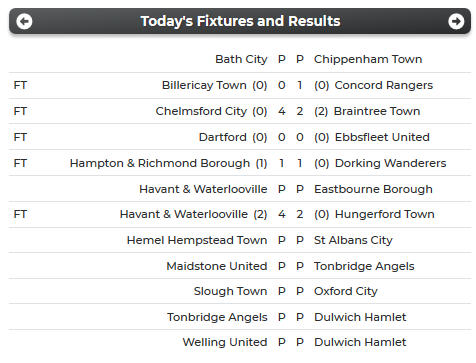Open Ebbsfleet United team page

click(x=382, y=137)
